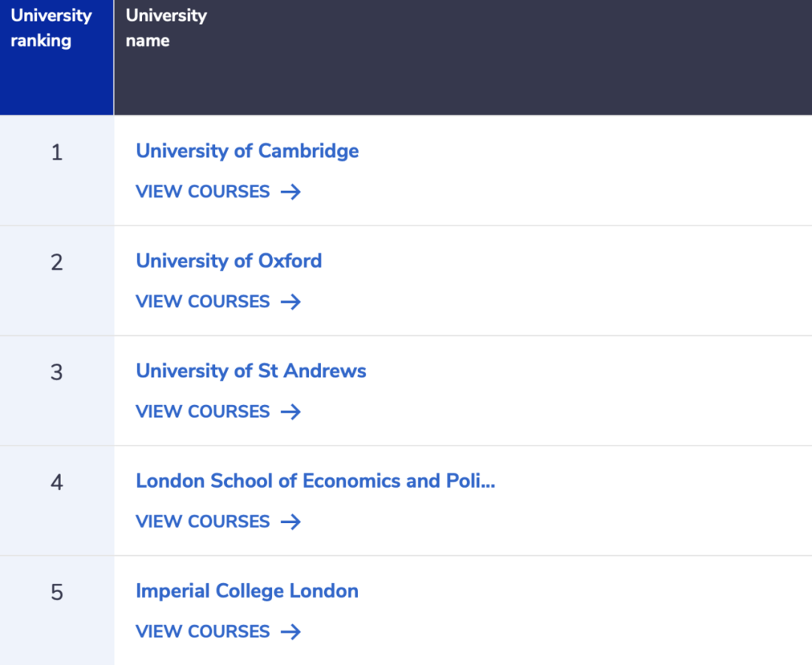The height and width of the screenshot is (665, 812).
Task: Select the University name column header
Action: [x=463, y=57]
